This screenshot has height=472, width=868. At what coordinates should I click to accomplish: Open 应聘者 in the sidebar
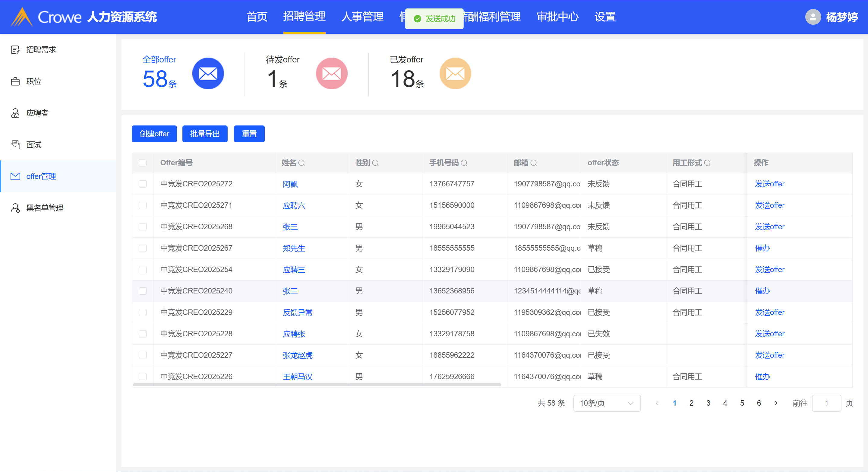(x=37, y=113)
